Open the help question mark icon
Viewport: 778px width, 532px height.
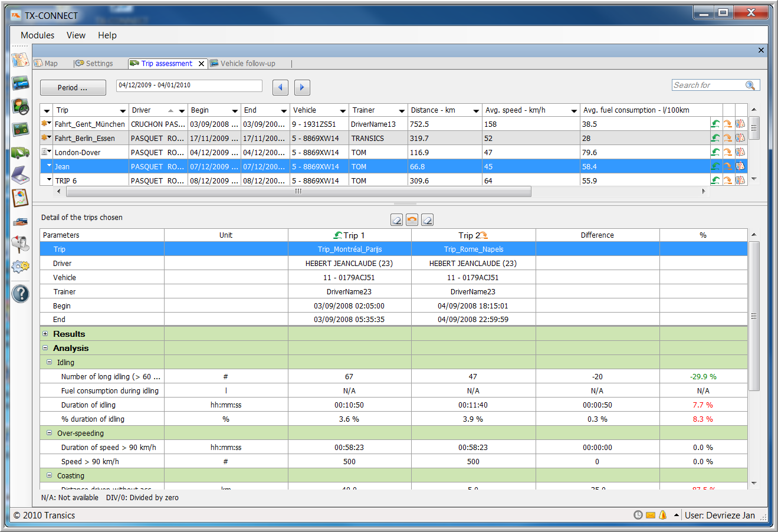click(x=20, y=293)
